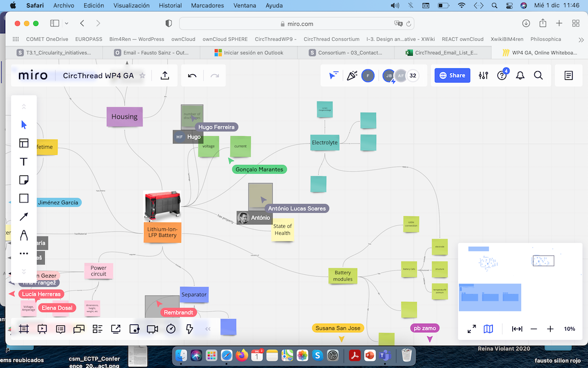Select the cursor tool in Miro toolbar
The width and height of the screenshot is (588, 368).
(24, 125)
